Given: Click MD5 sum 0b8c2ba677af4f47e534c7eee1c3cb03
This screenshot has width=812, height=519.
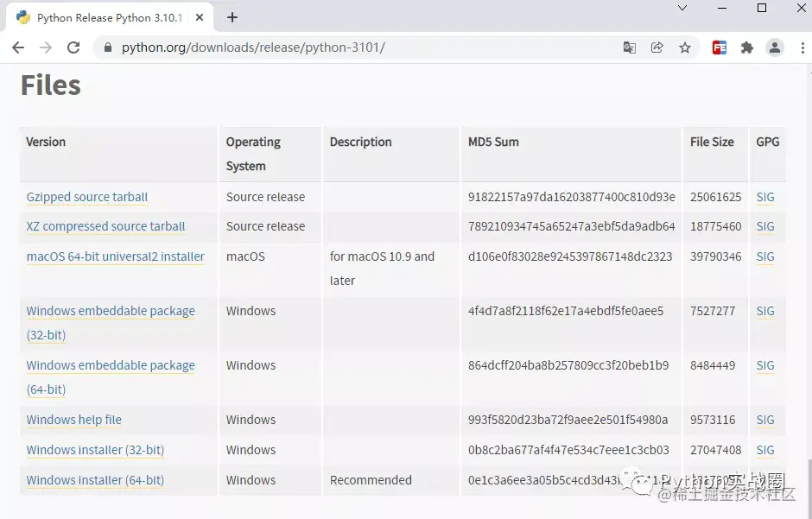Looking at the screenshot, I should 568,450.
